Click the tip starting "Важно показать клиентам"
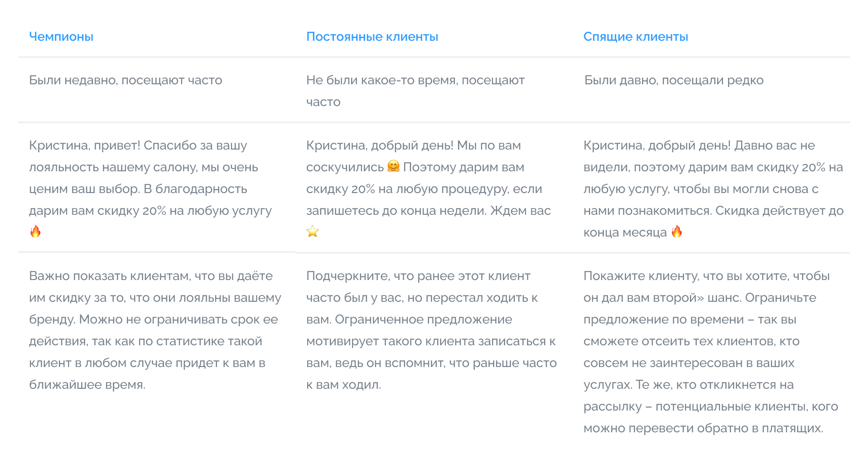Image resolution: width=868 pixels, height=464 pixels. coord(151,276)
